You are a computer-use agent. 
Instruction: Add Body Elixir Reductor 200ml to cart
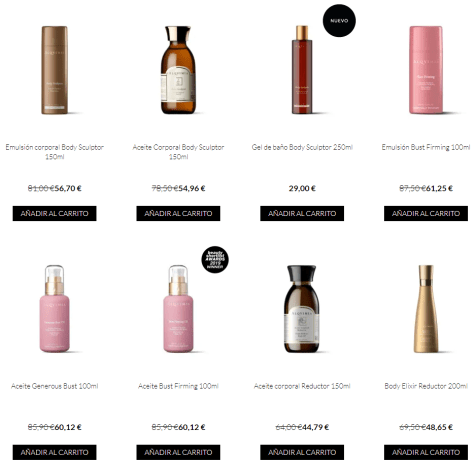pos(426,452)
